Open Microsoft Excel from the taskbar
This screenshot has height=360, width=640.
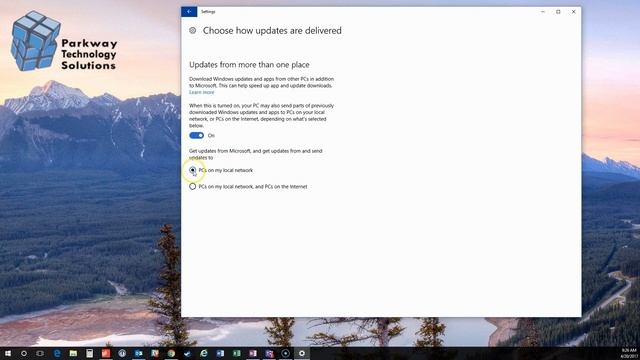[236, 353]
